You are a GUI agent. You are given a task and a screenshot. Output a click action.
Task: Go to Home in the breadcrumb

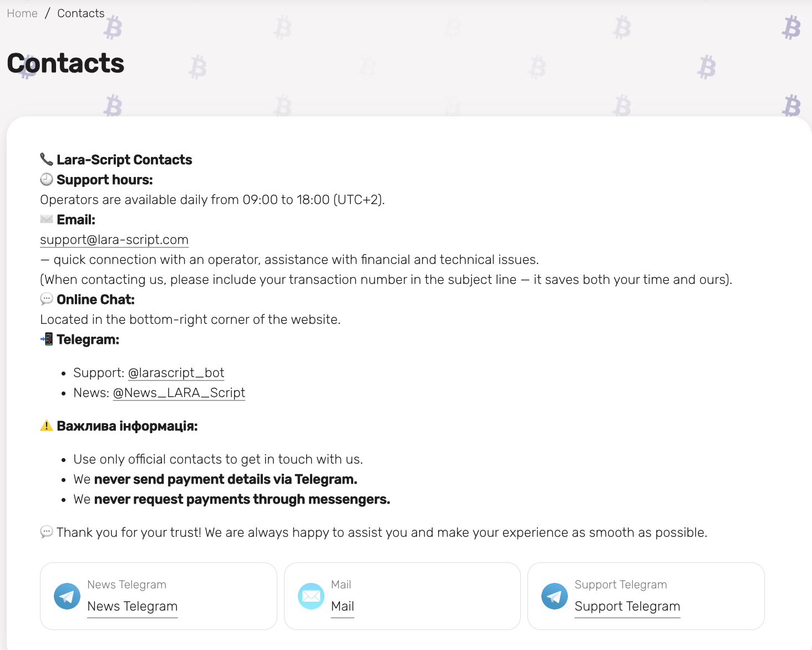[22, 13]
